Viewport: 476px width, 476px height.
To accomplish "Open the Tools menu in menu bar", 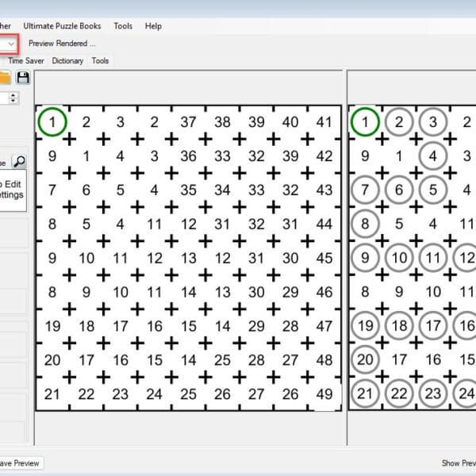I will [x=123, y=26].
